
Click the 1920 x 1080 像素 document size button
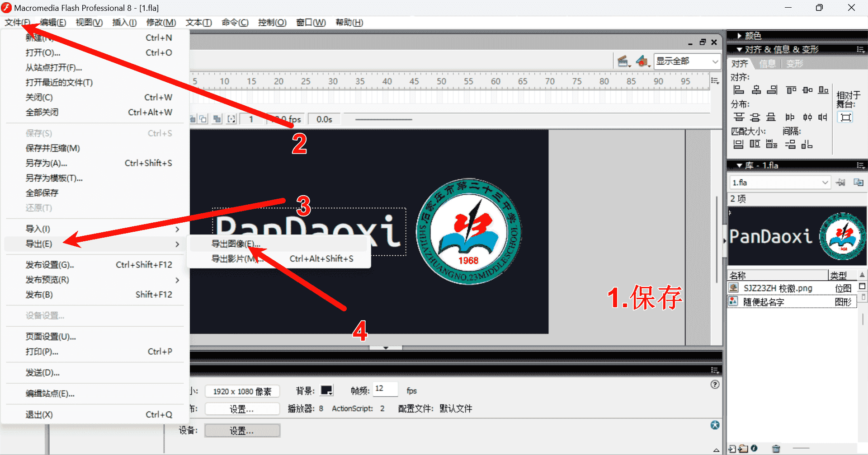(x=242, y=391)
